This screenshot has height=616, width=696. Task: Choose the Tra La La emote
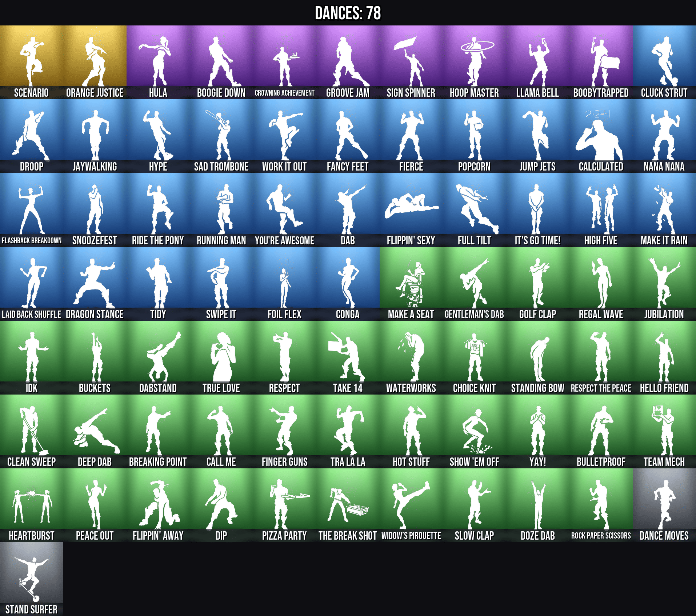click(x=348, y=431)
